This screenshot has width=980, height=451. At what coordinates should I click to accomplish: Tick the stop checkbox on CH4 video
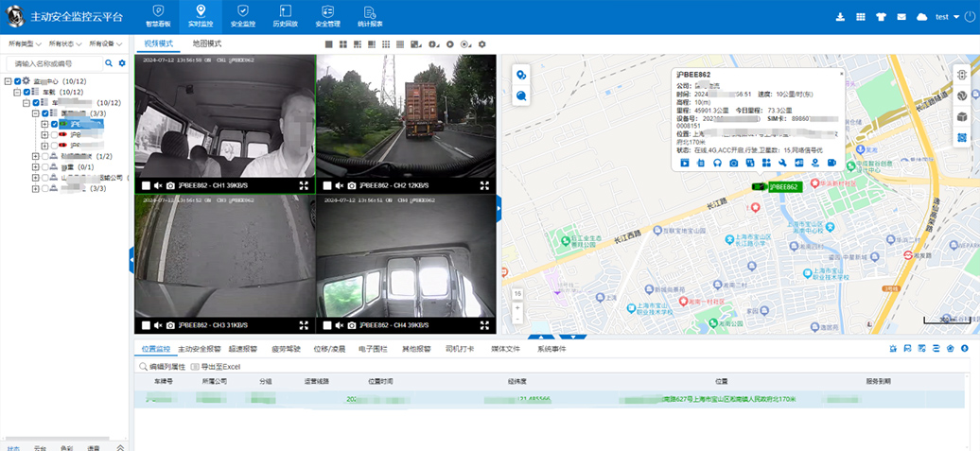326,325
